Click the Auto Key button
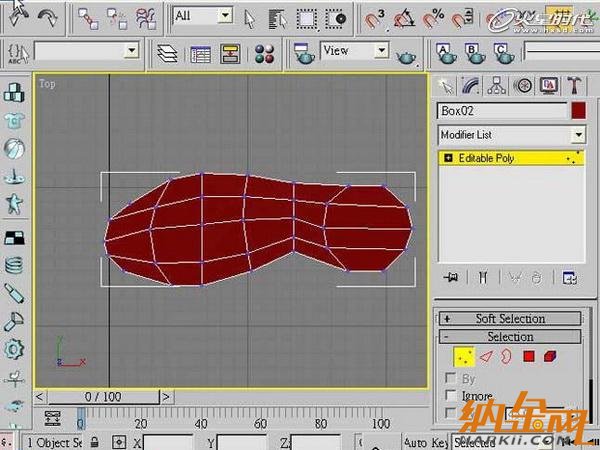The width and height of the screenshot is (600, 450). pos(426,442)
